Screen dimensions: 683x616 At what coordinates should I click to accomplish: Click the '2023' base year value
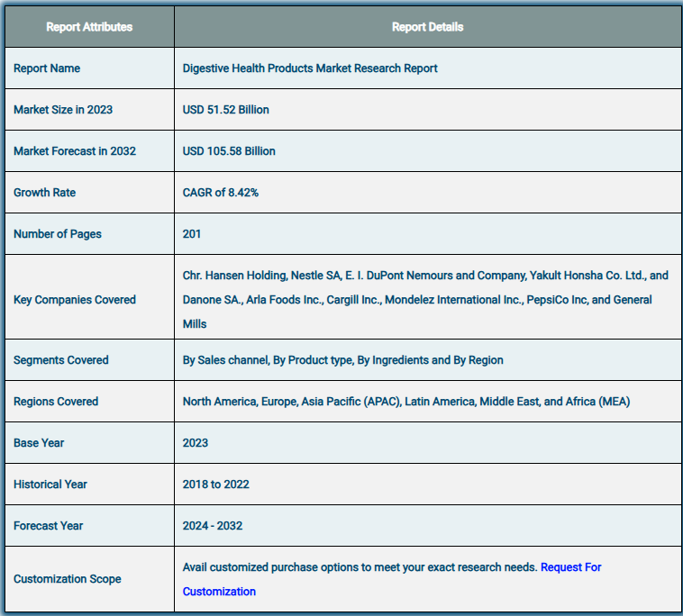196,443
